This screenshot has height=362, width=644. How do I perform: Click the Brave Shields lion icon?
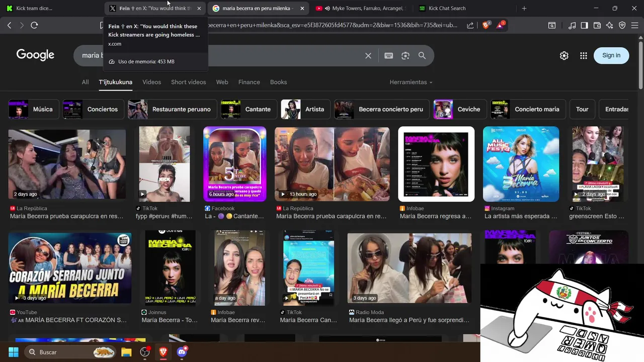486,25
